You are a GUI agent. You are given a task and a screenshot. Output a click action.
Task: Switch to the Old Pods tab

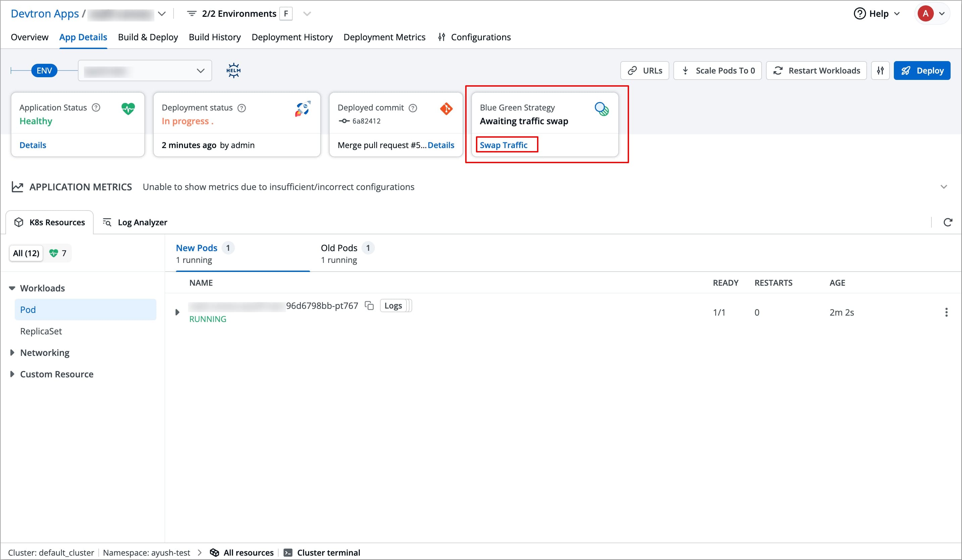pos(339,253)
